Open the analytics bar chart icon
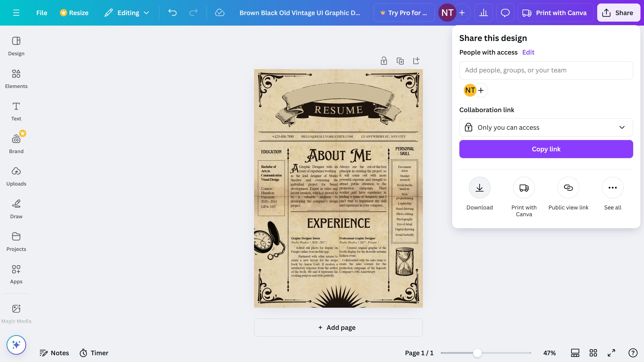 point(484,13)
